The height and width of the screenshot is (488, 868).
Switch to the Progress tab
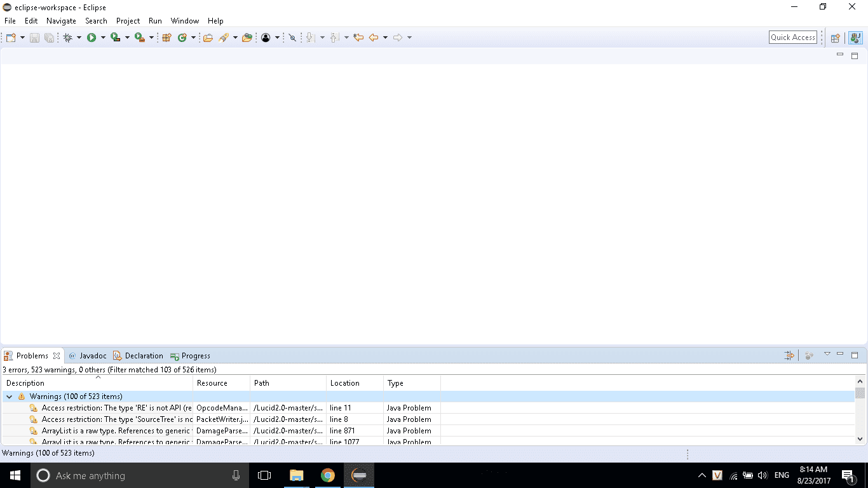coord(190,356)
